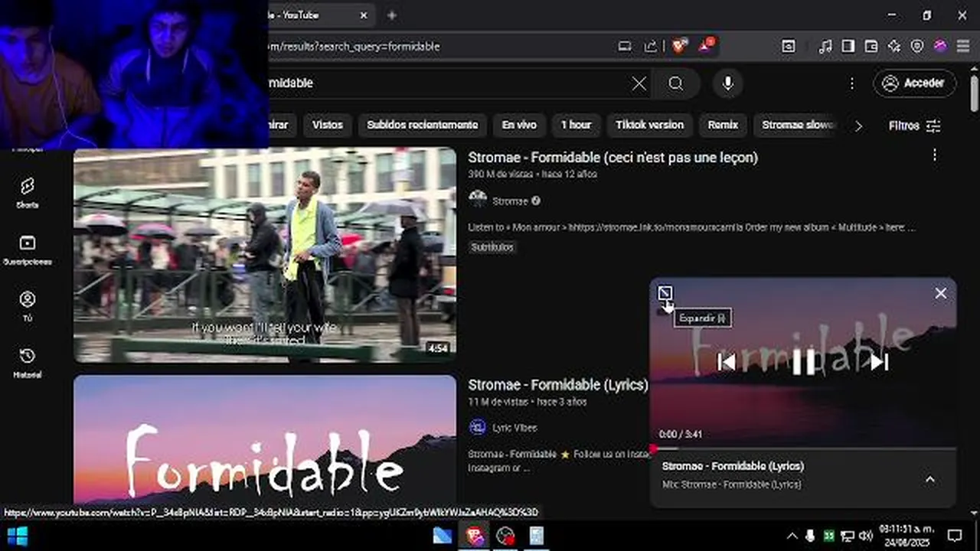Skip to next track in miniplayer

[879, 362]
